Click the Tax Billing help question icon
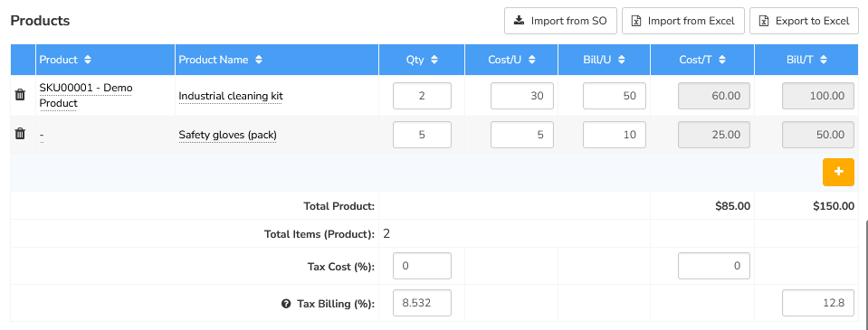Screen dimensions: 868x330 pyautogui.click(x=286, y=304)
